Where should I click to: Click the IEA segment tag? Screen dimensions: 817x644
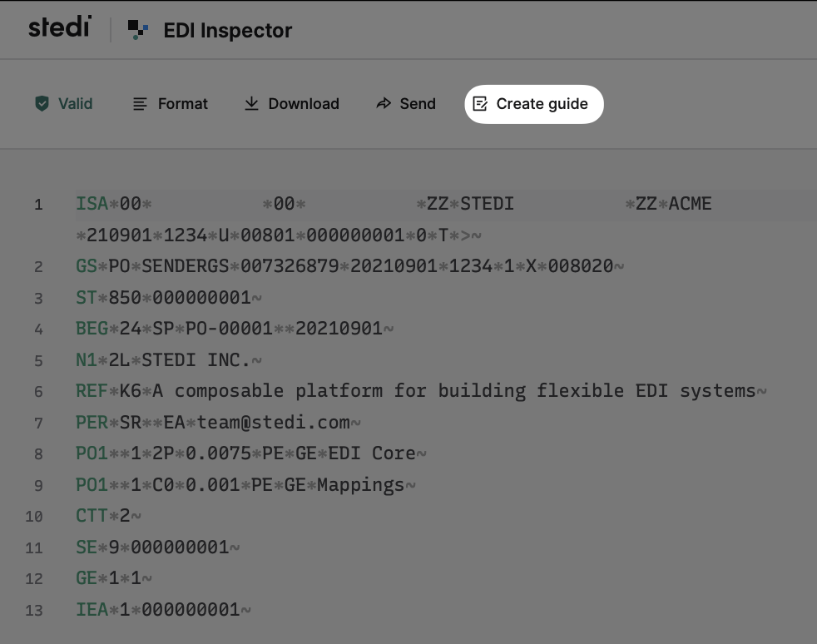click(92, 610)
